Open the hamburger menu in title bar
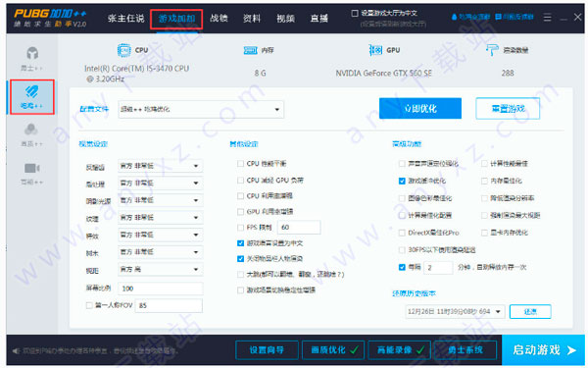The height and width of the screenshot is (368, 588). 547,18
